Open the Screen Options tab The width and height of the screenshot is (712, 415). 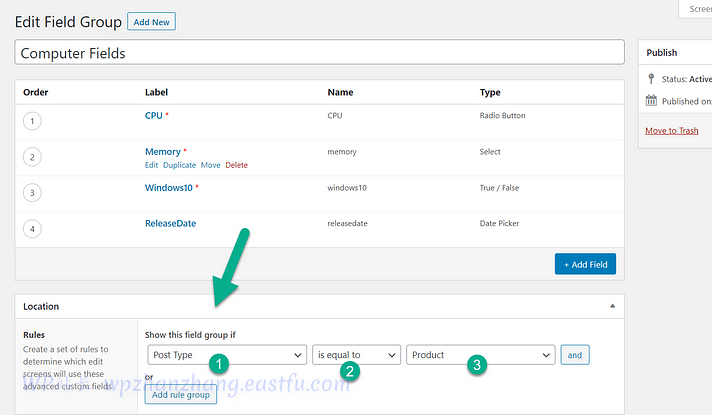[696, 9]
